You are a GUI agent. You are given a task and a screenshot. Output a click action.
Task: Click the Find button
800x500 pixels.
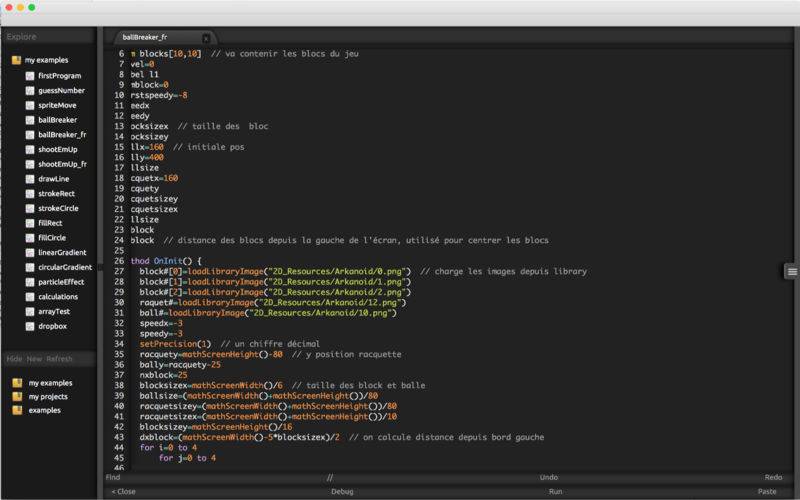coord(113,478)
